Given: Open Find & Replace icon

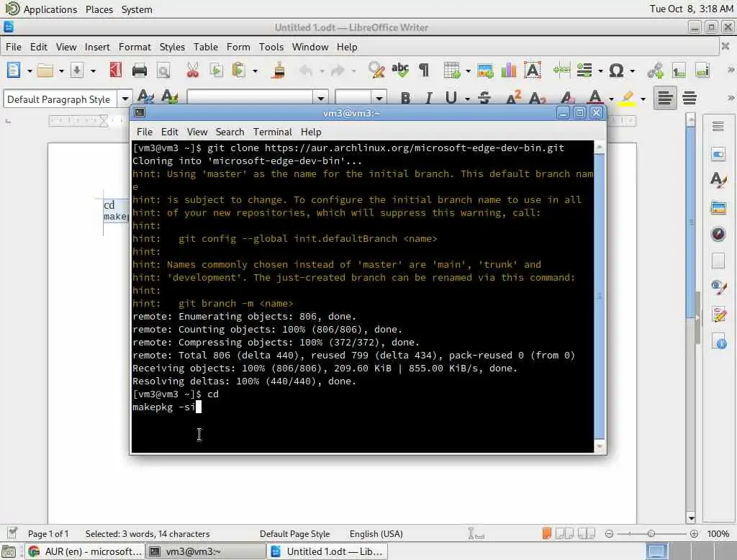Looking at the screenshot, I should (376, 70).
